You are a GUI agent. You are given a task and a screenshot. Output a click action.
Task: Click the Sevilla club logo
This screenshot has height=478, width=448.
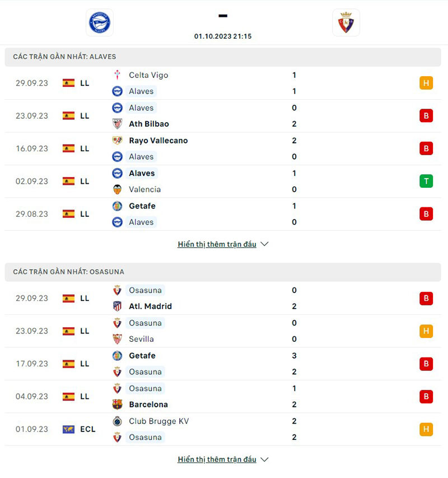(117, 339)
